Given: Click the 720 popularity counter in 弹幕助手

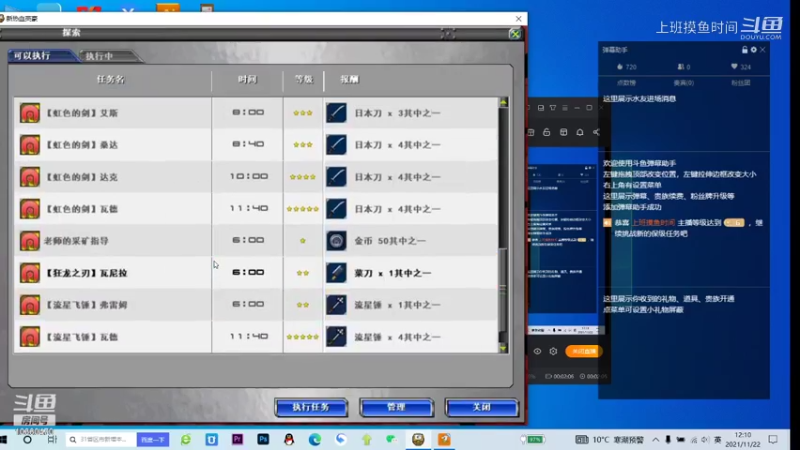Looking at the screenshot, I should point(627,67).
